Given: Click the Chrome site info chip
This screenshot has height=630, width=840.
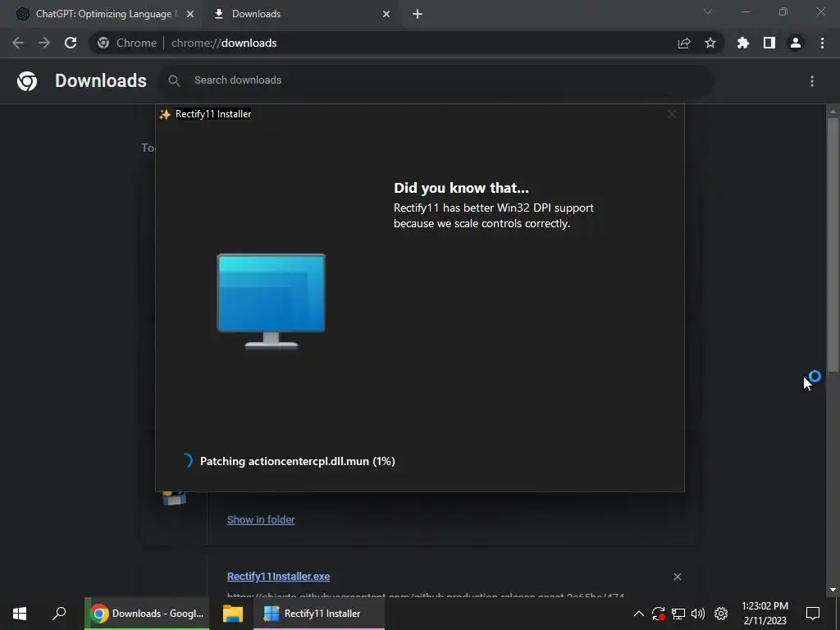Looking at the screenshot, I should 127,43.
